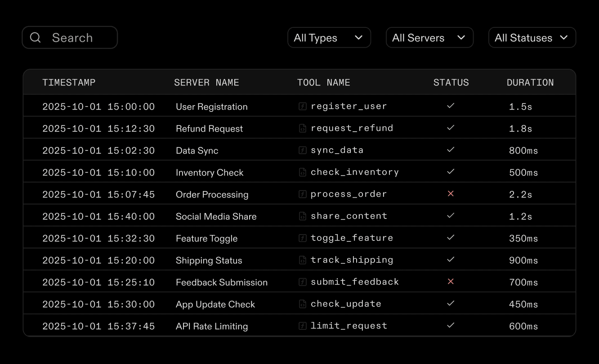Viewport: 599px width, 364px height.
Task: Click the success checkmark on the register_user row
Action: coord(451,106)
